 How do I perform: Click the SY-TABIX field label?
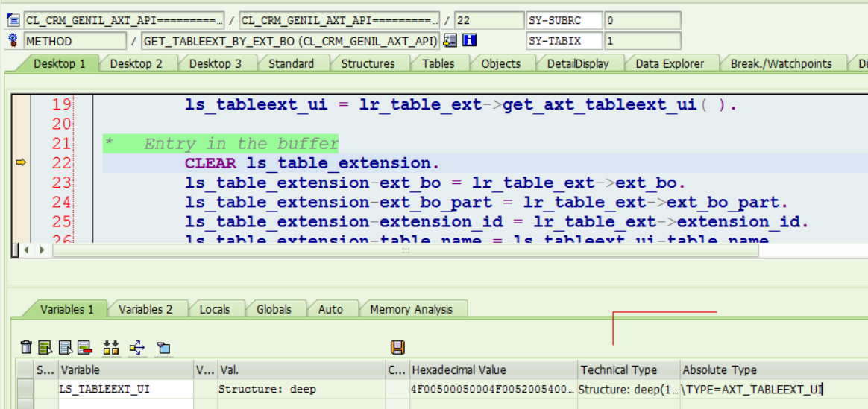tap(564, 41)
